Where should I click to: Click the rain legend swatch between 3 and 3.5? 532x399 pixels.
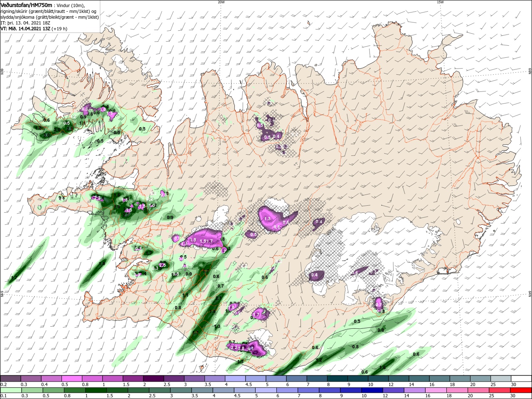click(x=181, y=390)
